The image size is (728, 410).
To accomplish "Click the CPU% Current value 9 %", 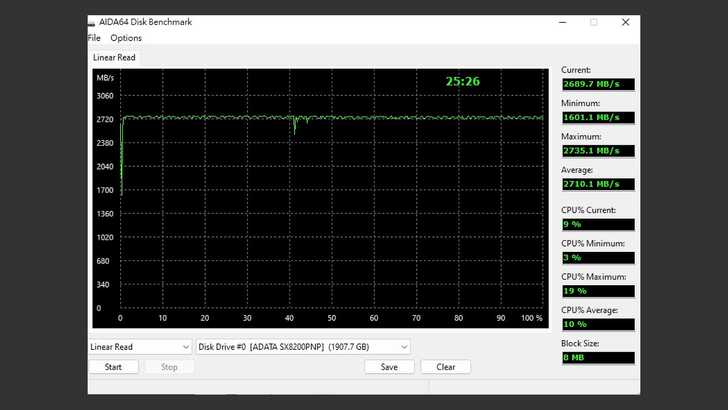I will tap(598, 224).
